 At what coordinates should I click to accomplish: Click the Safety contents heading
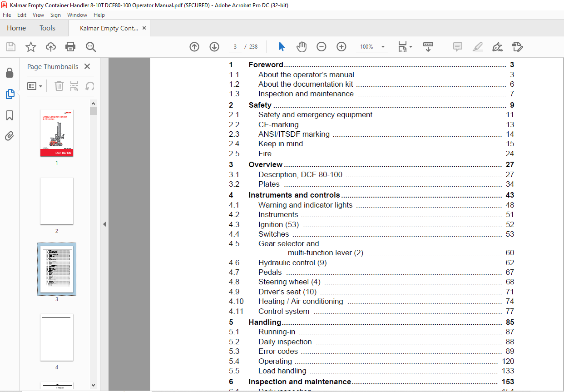point(260,105)
